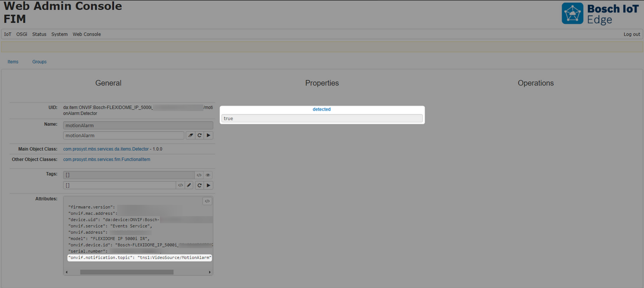This screenshot has width=644, height=288.
Task: Click "onvif.device.id" attribute line
Action: tap(140, 245)
